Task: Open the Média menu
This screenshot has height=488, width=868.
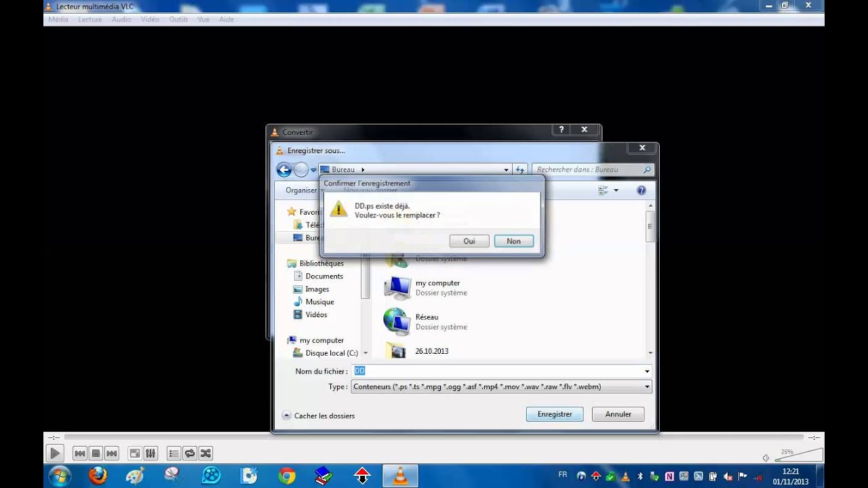Action: pos(58,20)
